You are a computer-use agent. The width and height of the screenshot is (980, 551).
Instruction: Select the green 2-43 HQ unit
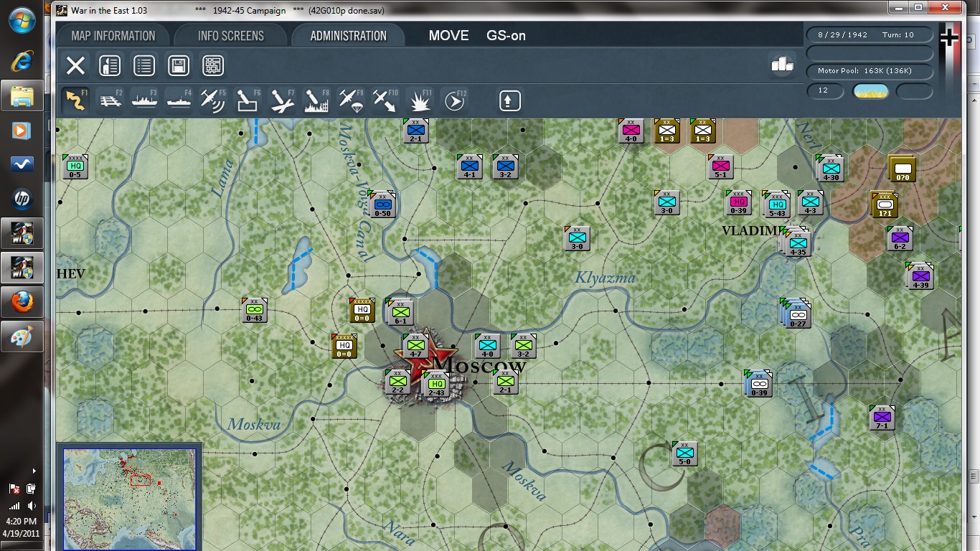coord(436,385)
